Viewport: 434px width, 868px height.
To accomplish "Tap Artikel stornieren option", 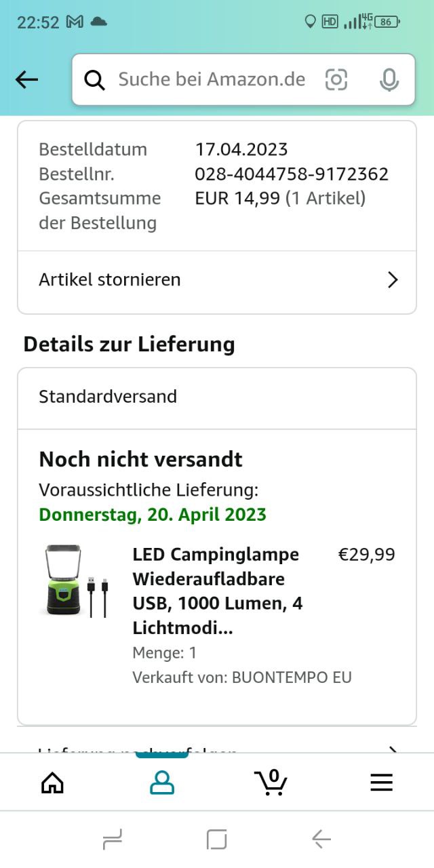I will 110,280.
